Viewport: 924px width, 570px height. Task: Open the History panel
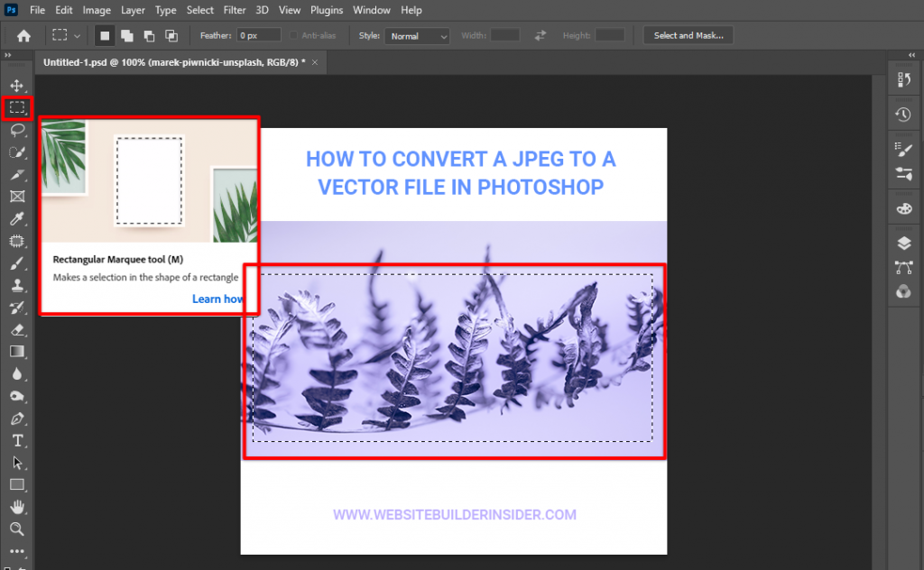(904, 115)
